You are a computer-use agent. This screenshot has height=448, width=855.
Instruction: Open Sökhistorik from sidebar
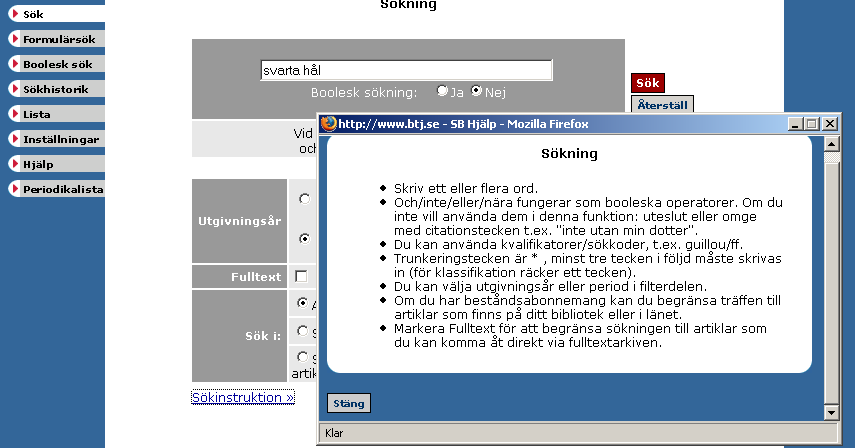[x=56, y=89]
